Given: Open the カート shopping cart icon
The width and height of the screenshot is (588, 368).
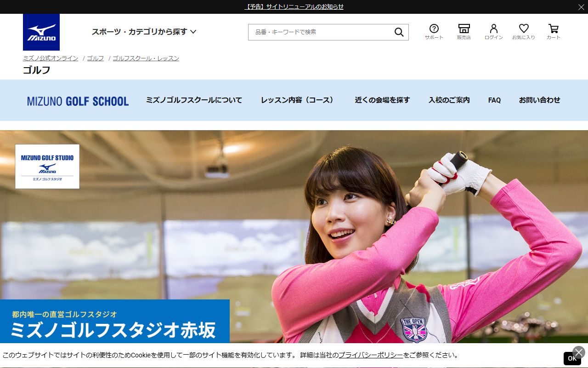Looking at the screenshot, I should click(x=554, y=32).
